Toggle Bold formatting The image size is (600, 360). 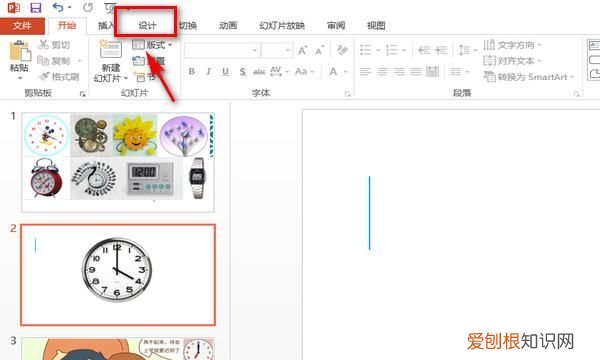(192, 72)
